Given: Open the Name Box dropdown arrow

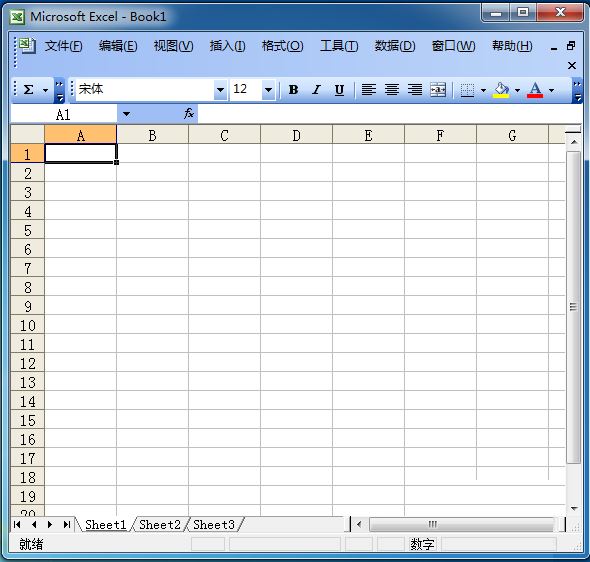Looking at the screenshot, I should [126, 114].
